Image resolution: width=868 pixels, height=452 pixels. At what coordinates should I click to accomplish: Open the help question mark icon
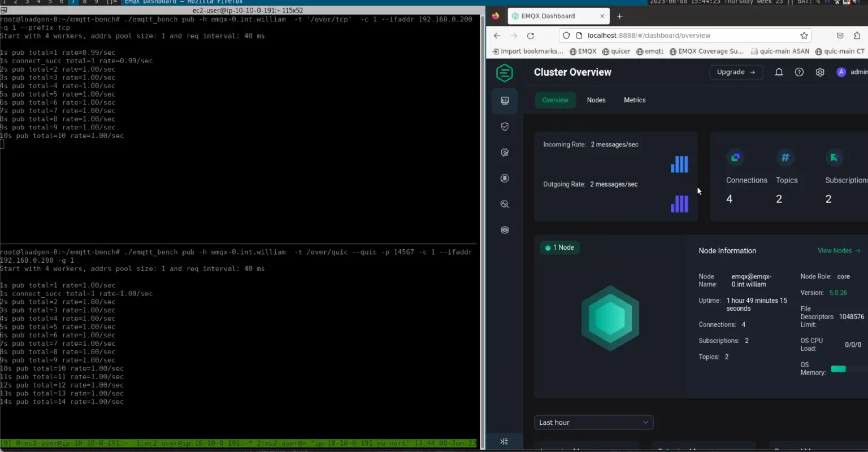[x=799, y=72]
